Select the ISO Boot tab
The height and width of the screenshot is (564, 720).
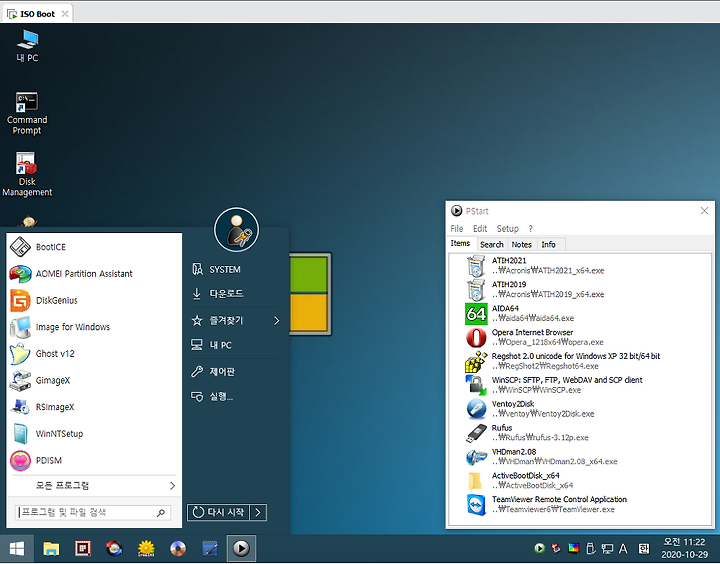click(38, 14)
